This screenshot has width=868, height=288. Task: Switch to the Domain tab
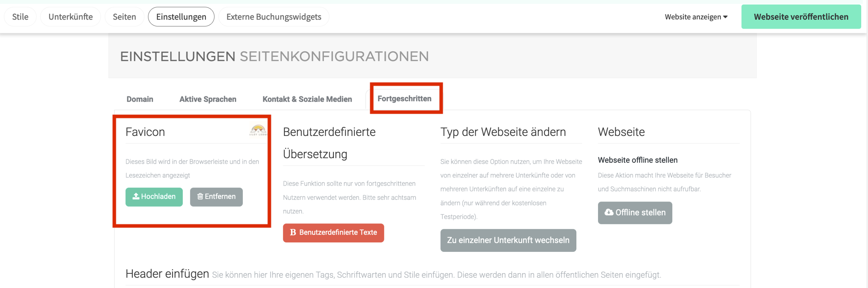[x=139, y=99]
